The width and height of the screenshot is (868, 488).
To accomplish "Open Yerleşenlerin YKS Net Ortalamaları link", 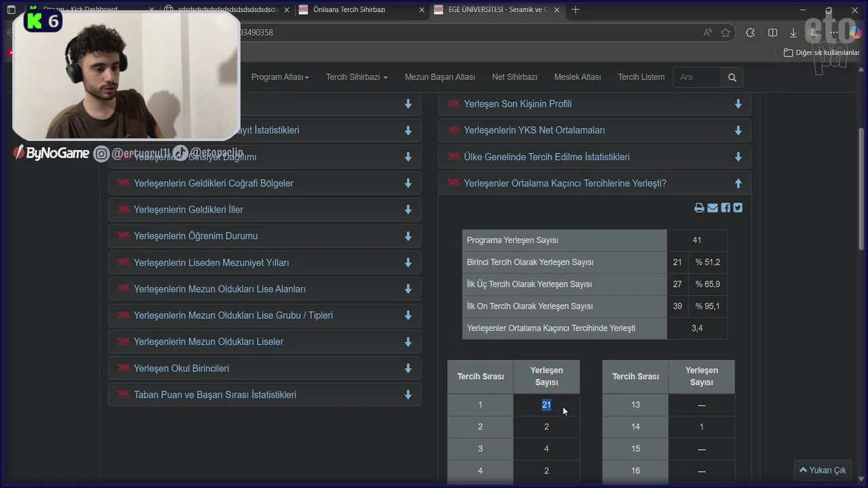I will tap(534, 131).
